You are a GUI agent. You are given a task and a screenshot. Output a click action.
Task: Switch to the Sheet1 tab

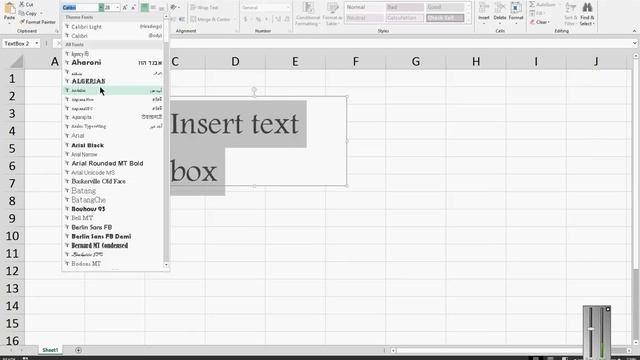tap(50, 350)
